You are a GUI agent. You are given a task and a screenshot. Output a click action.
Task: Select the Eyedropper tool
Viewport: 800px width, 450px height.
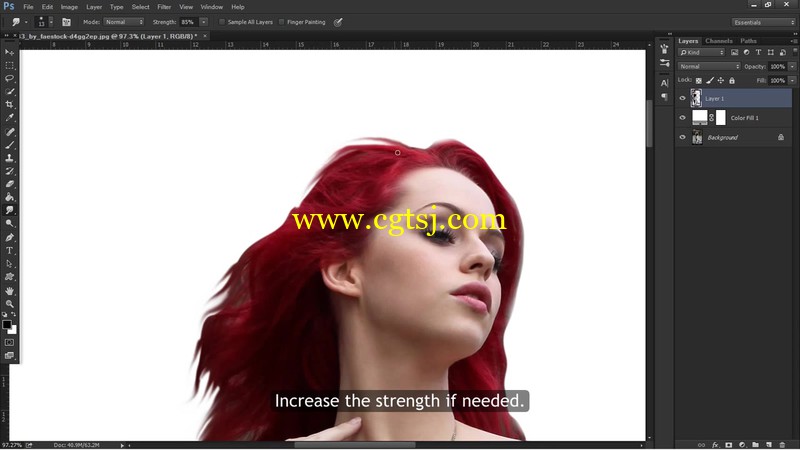click(x=9, y=118)
